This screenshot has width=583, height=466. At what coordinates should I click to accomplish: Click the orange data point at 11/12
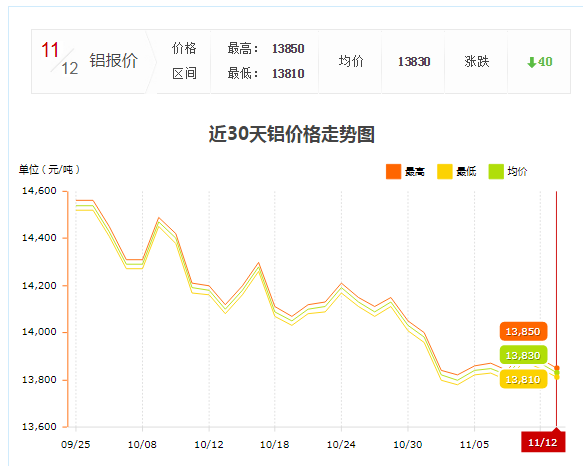pyautogui.click(x=557, y=368)
